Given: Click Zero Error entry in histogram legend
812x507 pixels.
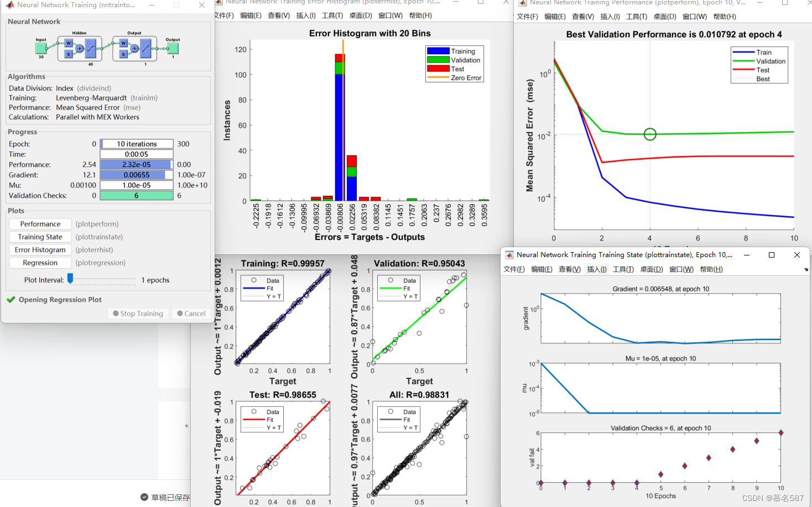Looking at the screenshot, I should (x=454, y=78).
